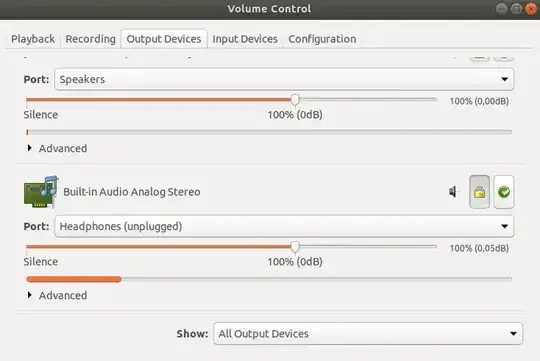Click the Headphones volume level meter bar
540x361 pixels.
click(269, 279)
